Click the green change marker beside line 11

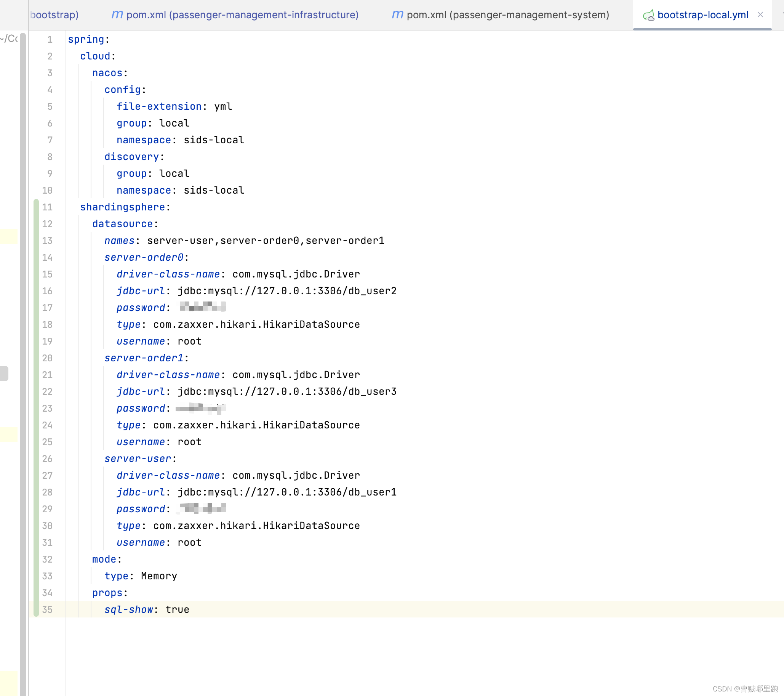click(x=37, y=207)
